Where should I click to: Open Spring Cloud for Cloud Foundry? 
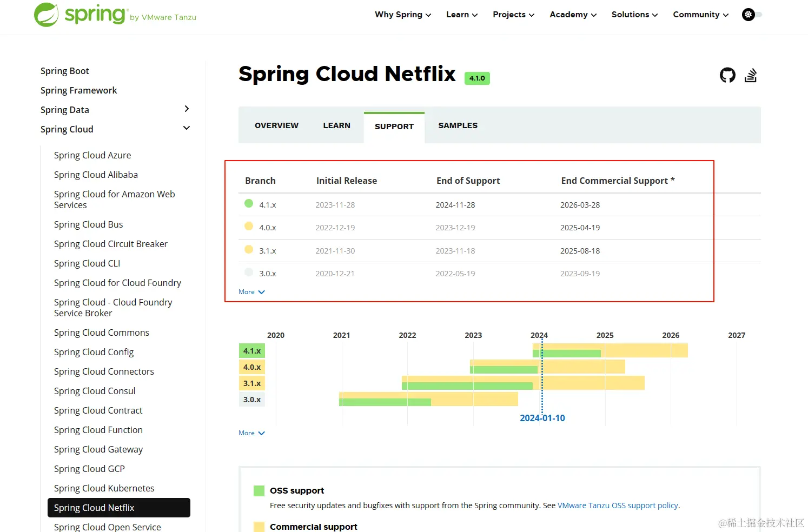tap(117, 283)
